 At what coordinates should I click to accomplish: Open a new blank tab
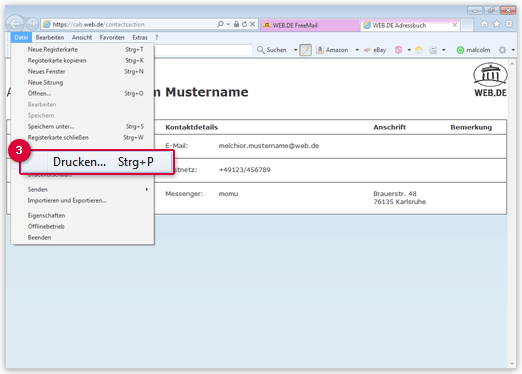(467, 25)
